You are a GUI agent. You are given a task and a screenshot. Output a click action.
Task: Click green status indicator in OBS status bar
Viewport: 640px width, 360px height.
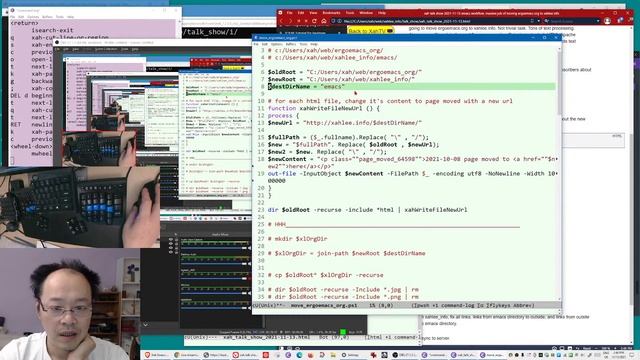point(343,332)
